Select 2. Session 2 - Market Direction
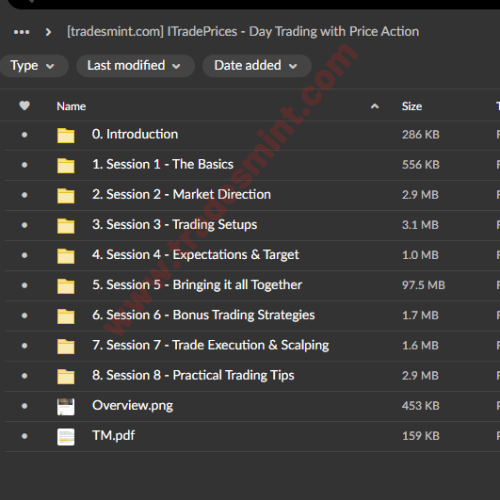This screenshot has height=500, width=500. (x=182, y=194)
